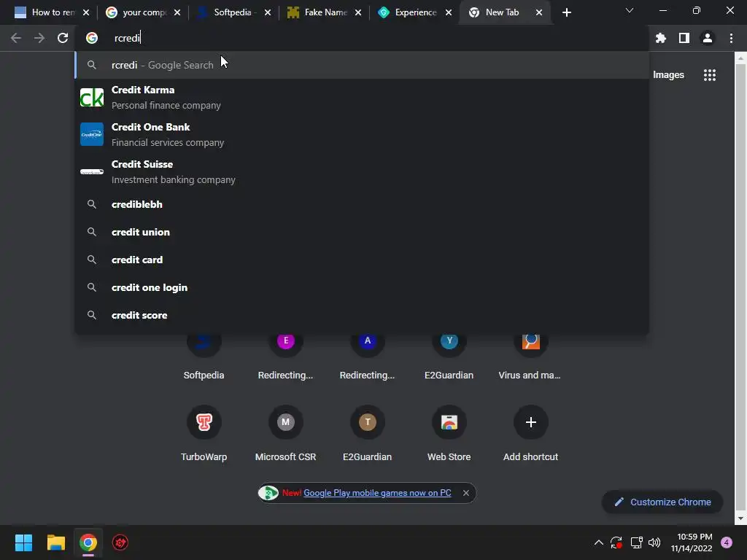Open the 'Virus and ma...' shortcut
Viewport: 747px width, 560px height.
[x=530, y=355]
